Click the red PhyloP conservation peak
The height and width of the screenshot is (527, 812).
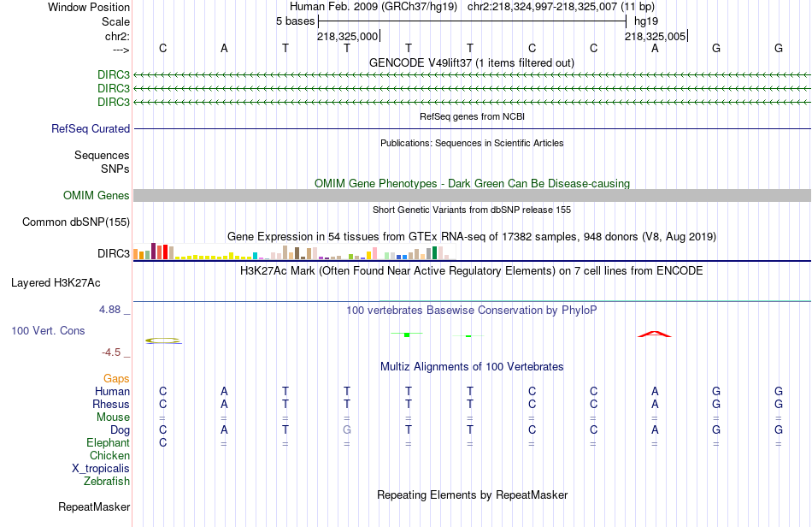655,335
